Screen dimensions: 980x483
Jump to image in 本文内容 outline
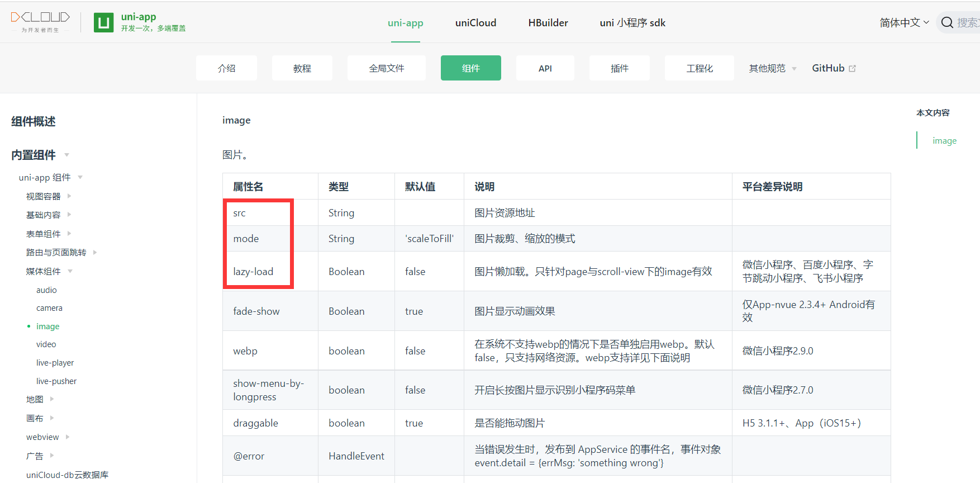coord(944,141)
